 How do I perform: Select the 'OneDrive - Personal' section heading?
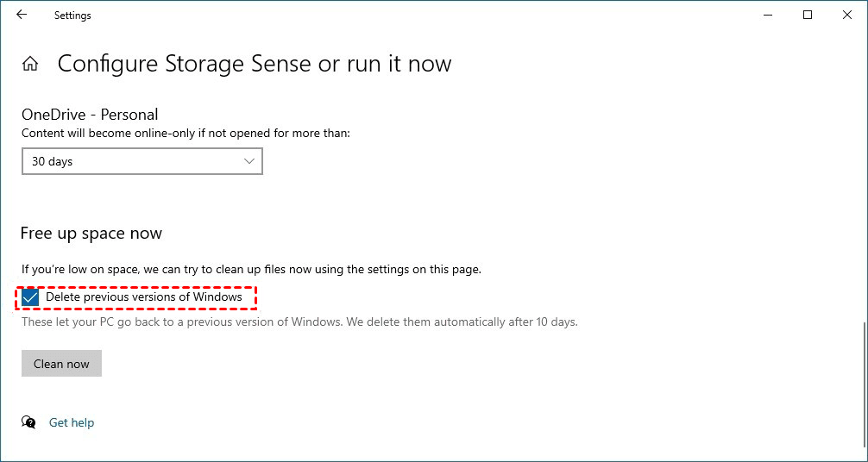click(90, 115)
